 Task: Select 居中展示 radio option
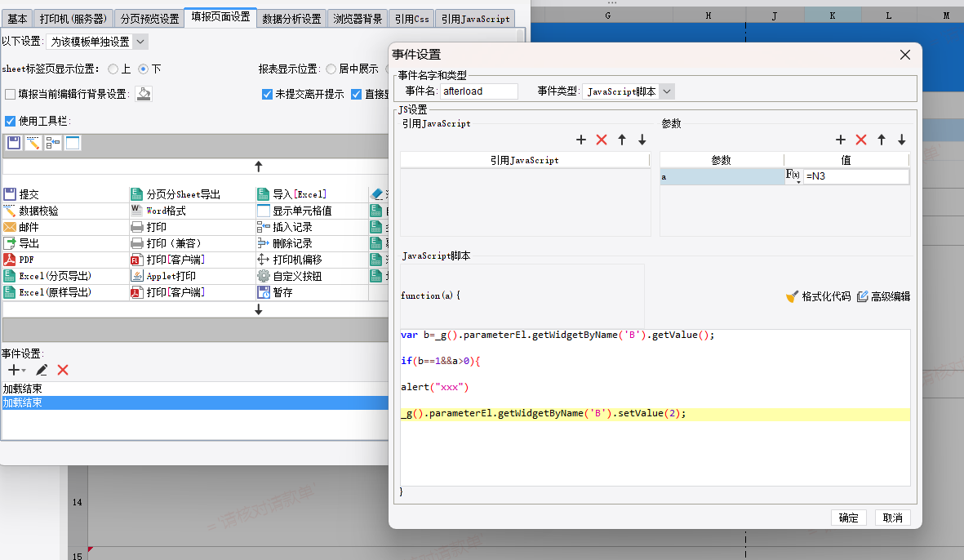(x=331, y=69)
